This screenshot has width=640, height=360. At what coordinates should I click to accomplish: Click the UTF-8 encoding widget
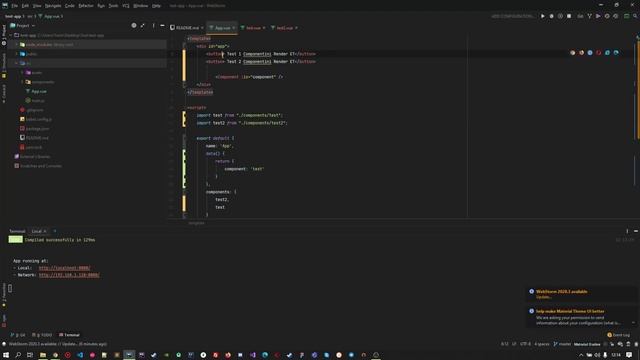pos(526,344)
